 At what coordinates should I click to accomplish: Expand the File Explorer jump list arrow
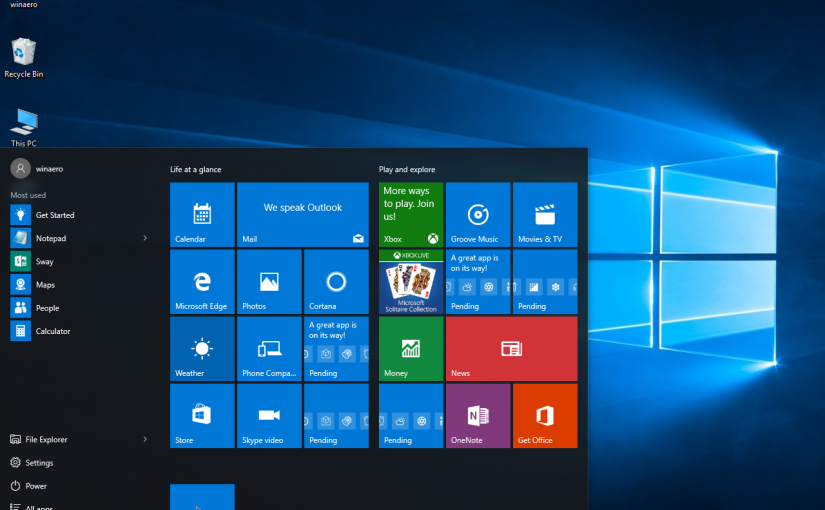tap(145, 439)
